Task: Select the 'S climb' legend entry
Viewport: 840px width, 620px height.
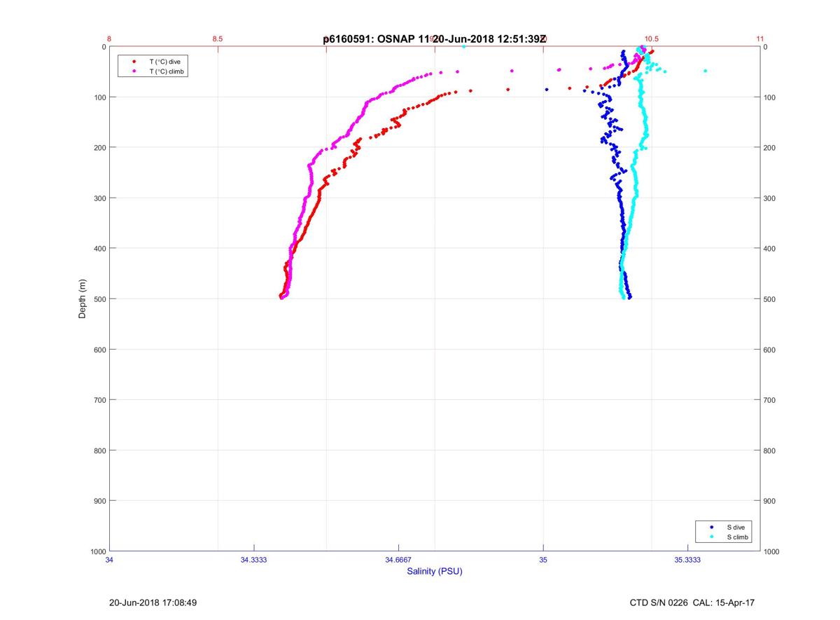Action: click(x=738, y=537)
